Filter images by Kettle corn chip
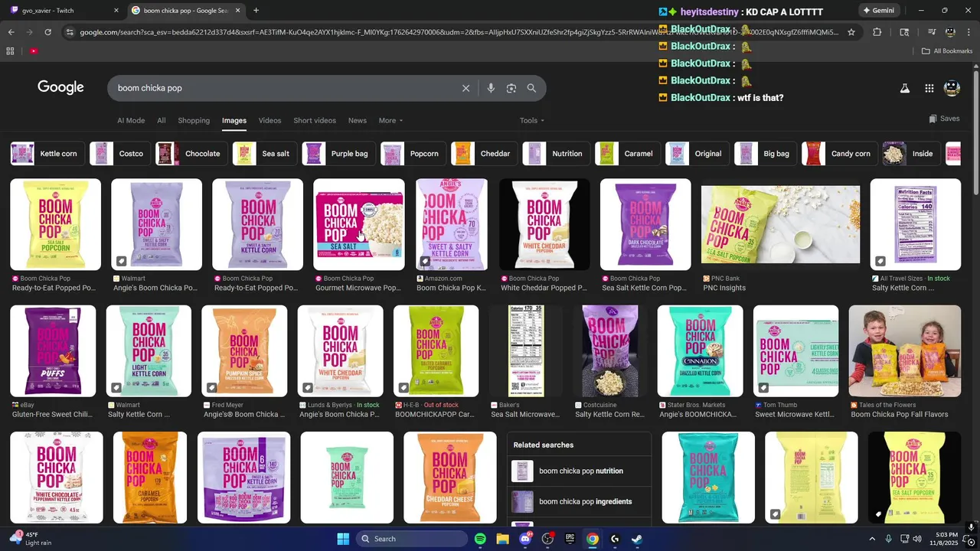Screen dimensions: 980x551 (x=47, y=153)
